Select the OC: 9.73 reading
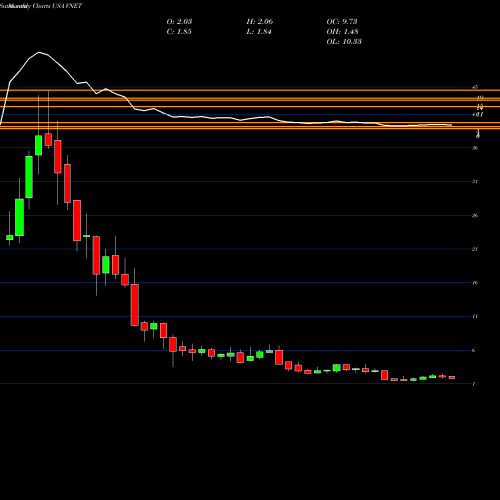Viewport: 500px width, 500px height. 342,22
